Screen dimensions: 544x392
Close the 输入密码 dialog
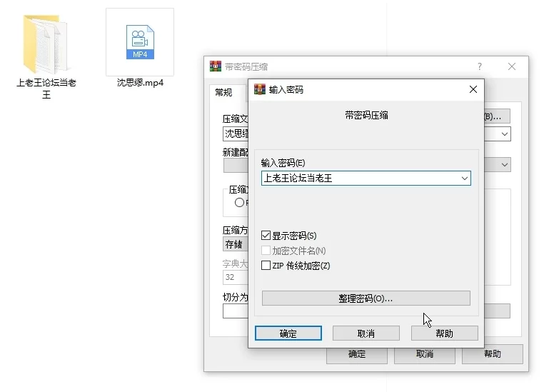(x=473, y=89)
